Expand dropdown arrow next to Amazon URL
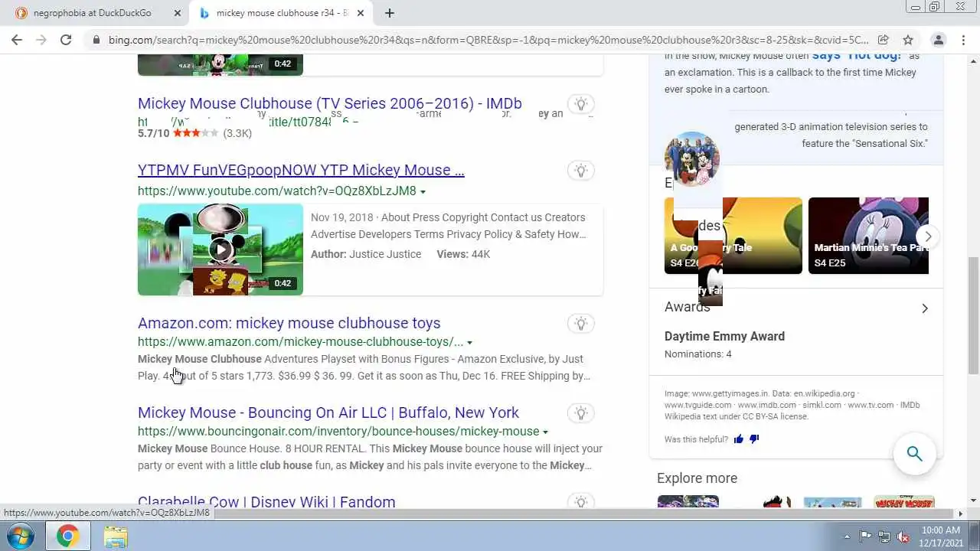The image size is (980, 551). point(469,343)
